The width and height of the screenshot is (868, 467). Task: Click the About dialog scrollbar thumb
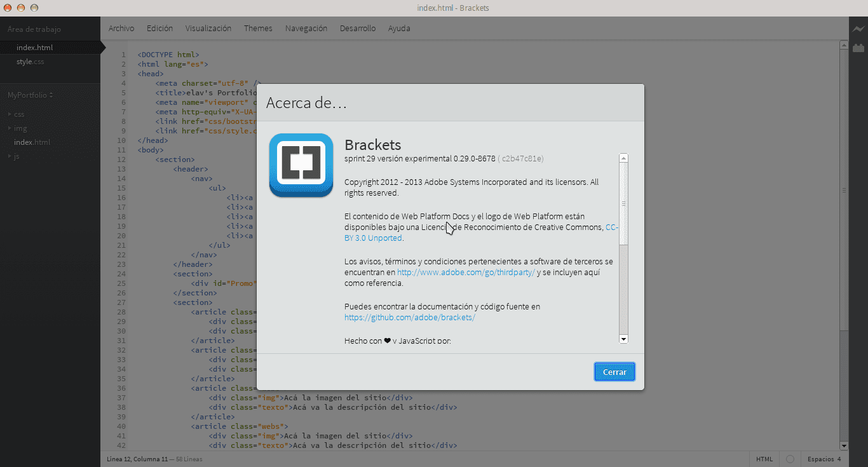[623, 203]
